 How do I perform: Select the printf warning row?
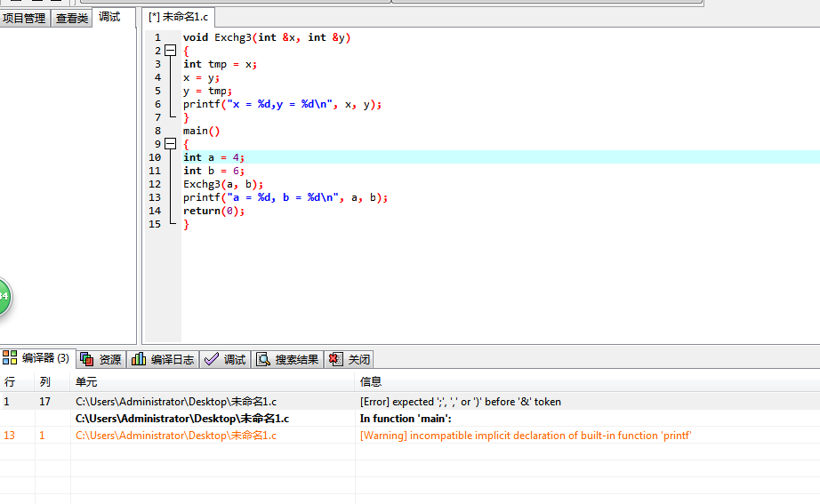click(x=410, y=436)
